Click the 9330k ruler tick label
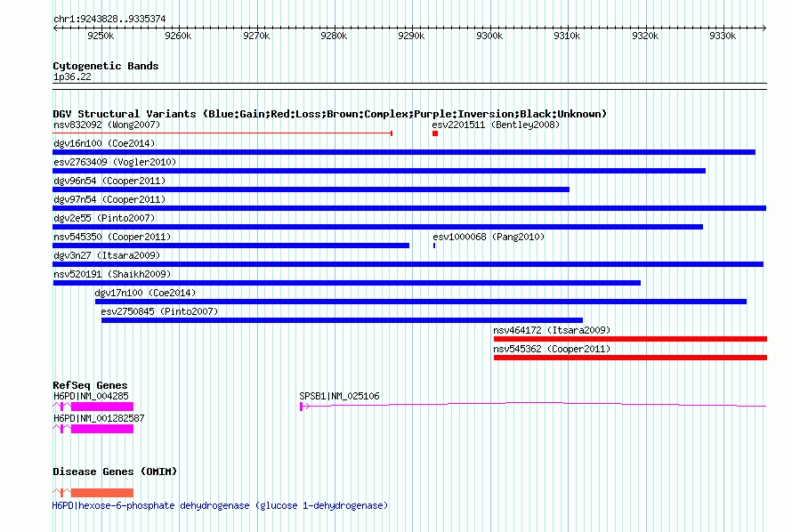The height and width of the screenshot is (532, 792). pyautogui.click(x=723, y=36)
